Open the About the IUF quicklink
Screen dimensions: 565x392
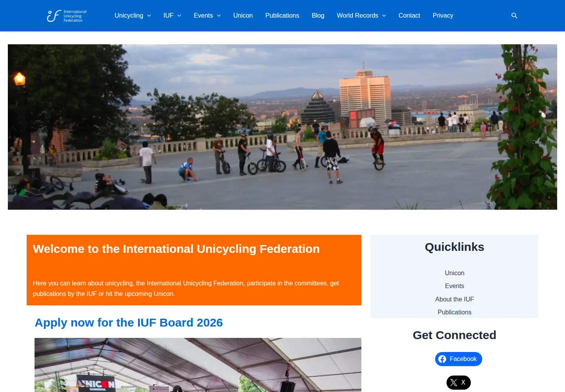click(454, 299)
